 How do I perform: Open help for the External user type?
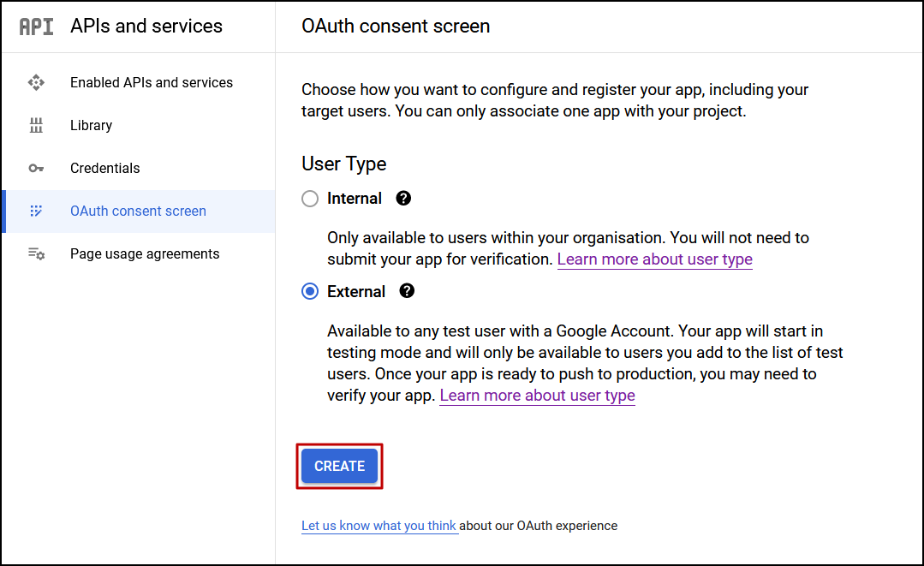[407, 291]
